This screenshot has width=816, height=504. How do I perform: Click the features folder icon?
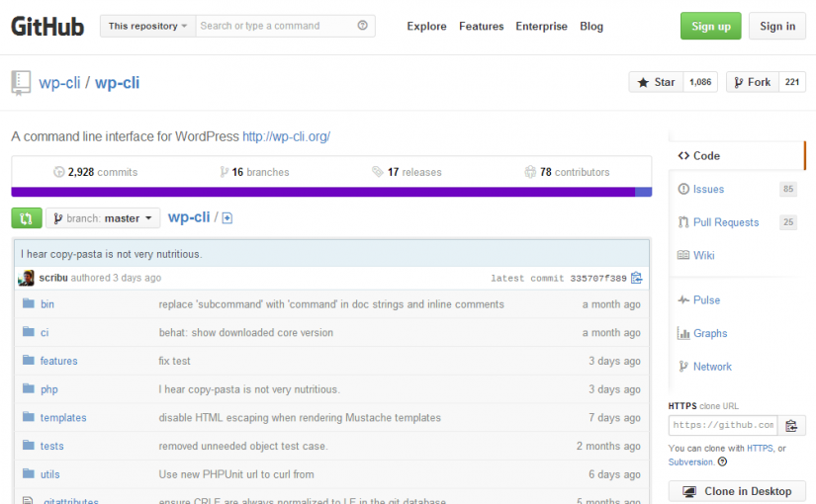(x=29, y=360)
